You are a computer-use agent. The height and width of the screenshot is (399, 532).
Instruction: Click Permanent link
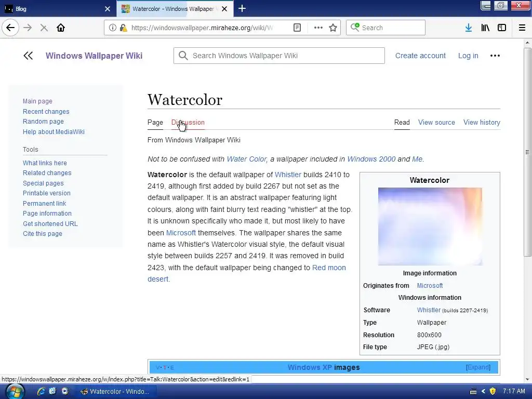[x=45, y=203]
